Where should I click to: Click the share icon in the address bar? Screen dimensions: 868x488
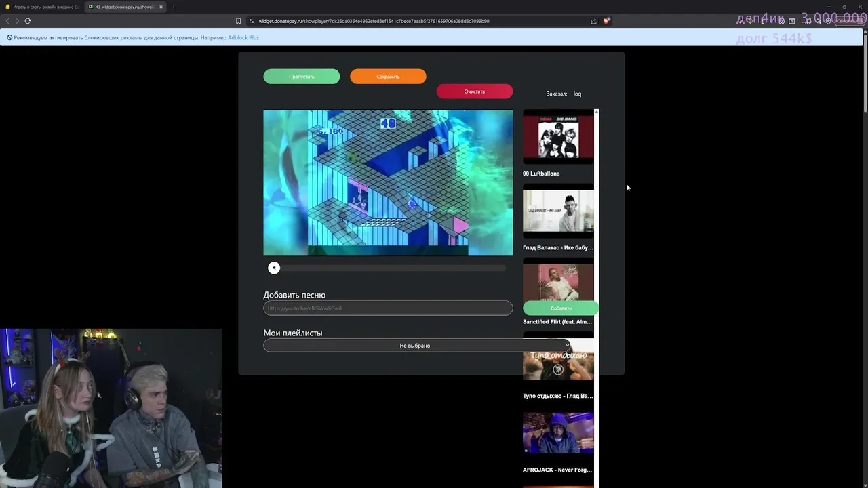(594, 21)
